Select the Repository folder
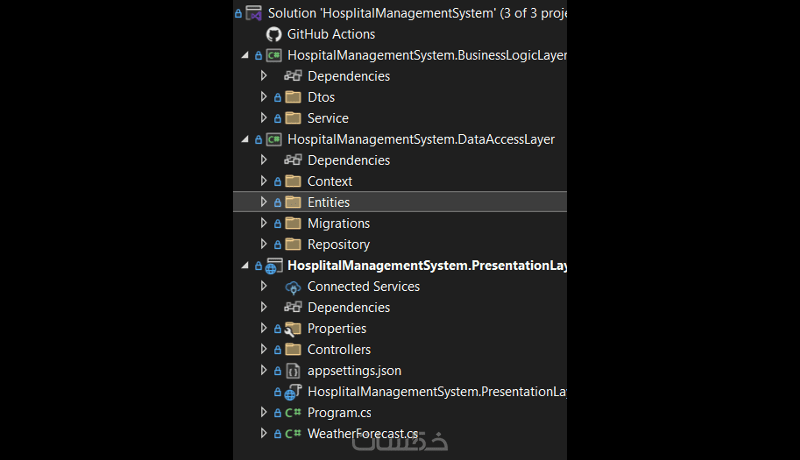The width and height of the screenshot is (800, 460). [x=338, y=245]
